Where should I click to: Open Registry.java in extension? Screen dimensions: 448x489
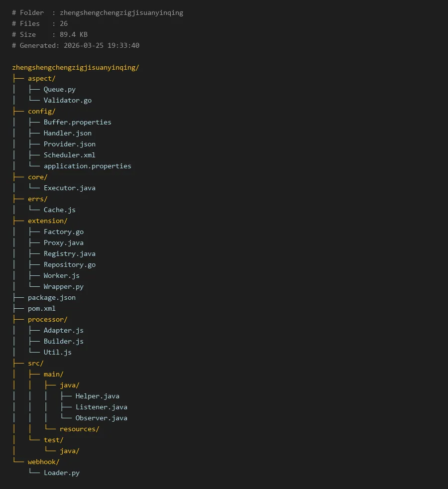click(69, 253)
